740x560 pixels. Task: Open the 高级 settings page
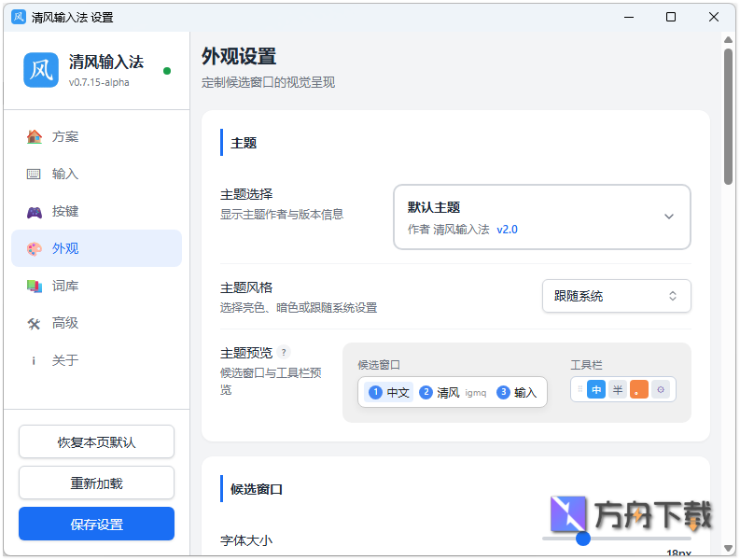(96, 324)
